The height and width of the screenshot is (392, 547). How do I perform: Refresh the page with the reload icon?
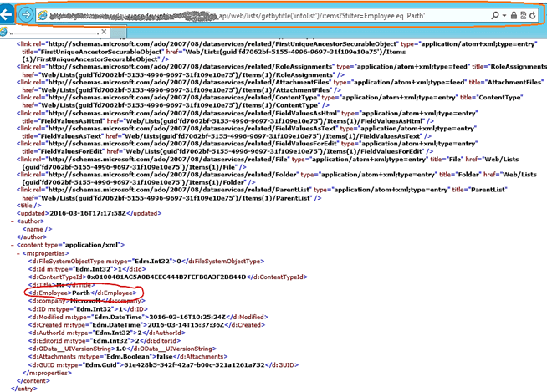(532, 15)
